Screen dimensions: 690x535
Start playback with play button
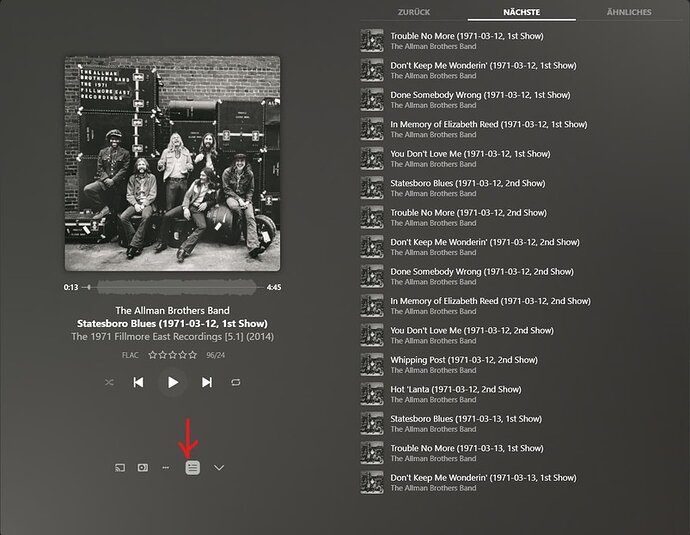[x=172, y=382]
